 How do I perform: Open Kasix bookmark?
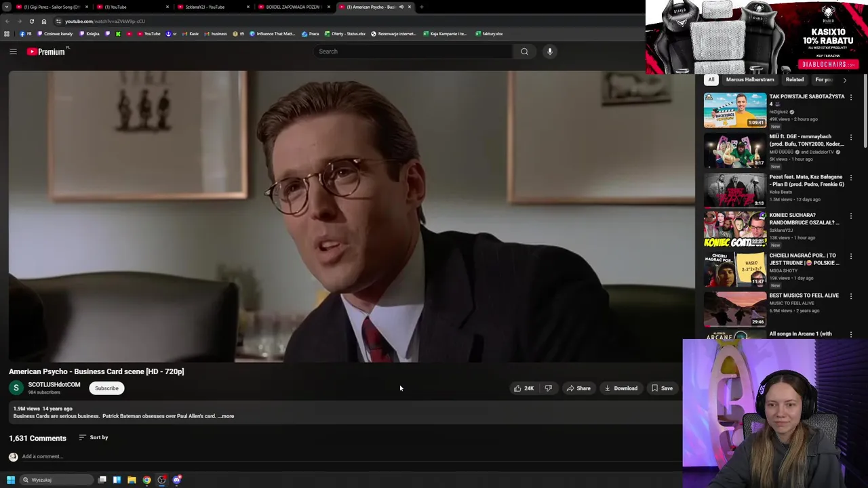pos(191,34)
